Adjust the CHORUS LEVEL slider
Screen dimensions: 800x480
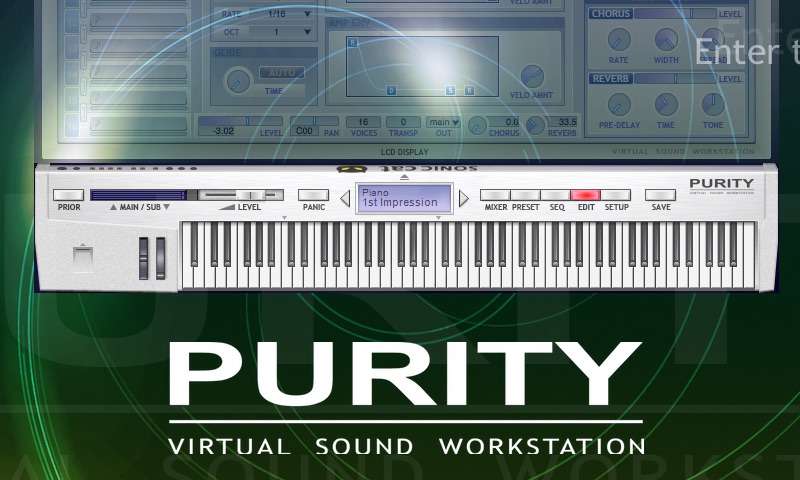click(675, 14)
